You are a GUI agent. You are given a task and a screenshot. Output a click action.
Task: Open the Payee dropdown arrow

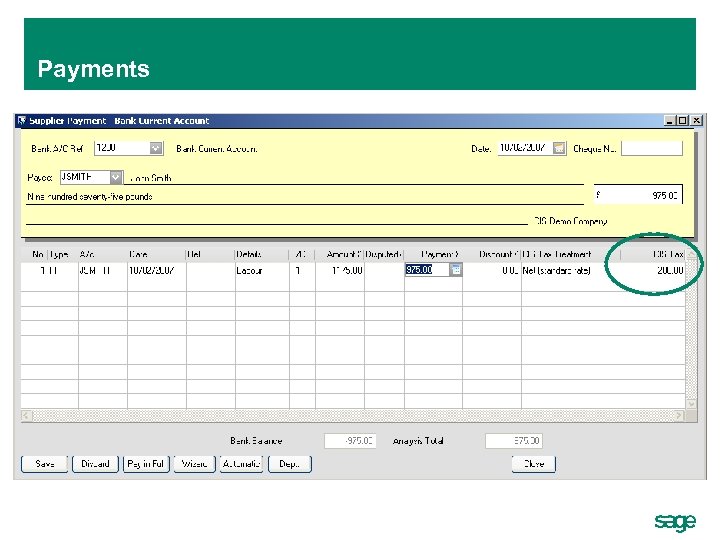[116, 177]
